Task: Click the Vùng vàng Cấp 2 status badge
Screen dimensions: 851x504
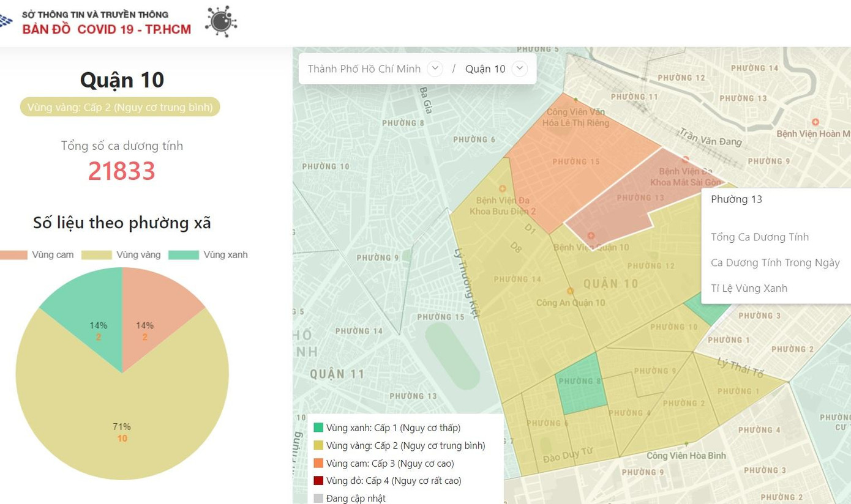Action: 120,107
